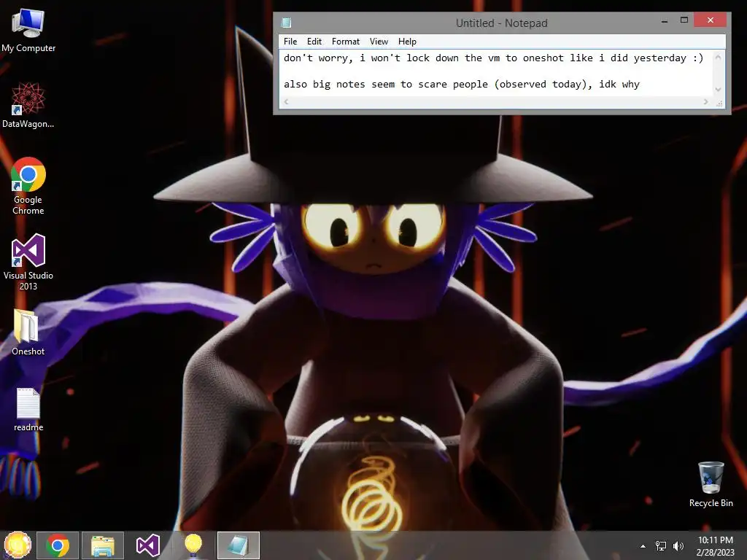The width and height of the screenshot is (747, 560).
Task: Place cursor in 'also big notes' line
Action: click(461, 85)
